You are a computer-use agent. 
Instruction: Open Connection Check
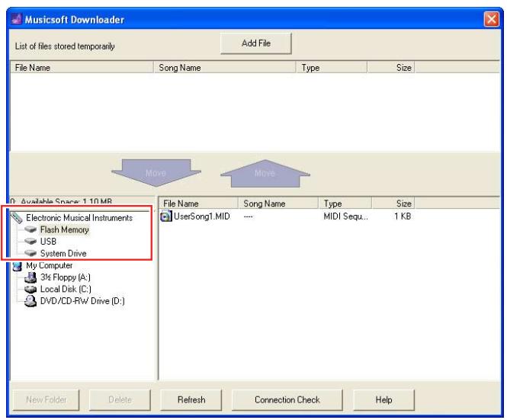(287, 399)
